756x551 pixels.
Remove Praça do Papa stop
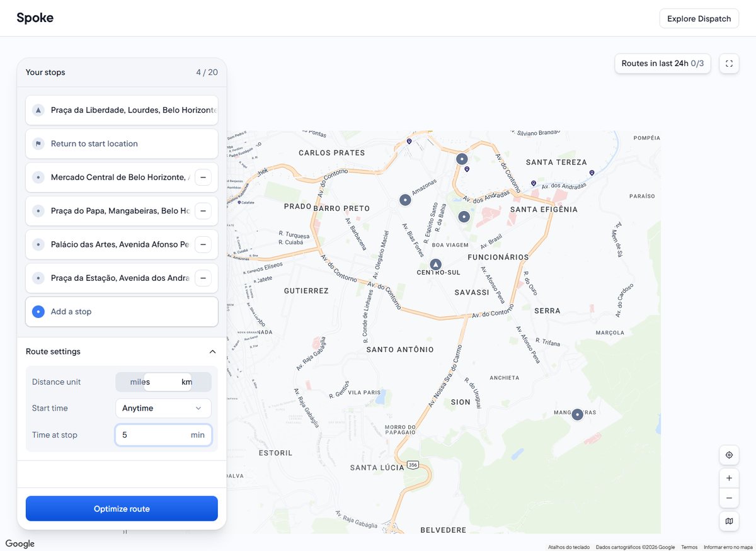pos(203,211)
